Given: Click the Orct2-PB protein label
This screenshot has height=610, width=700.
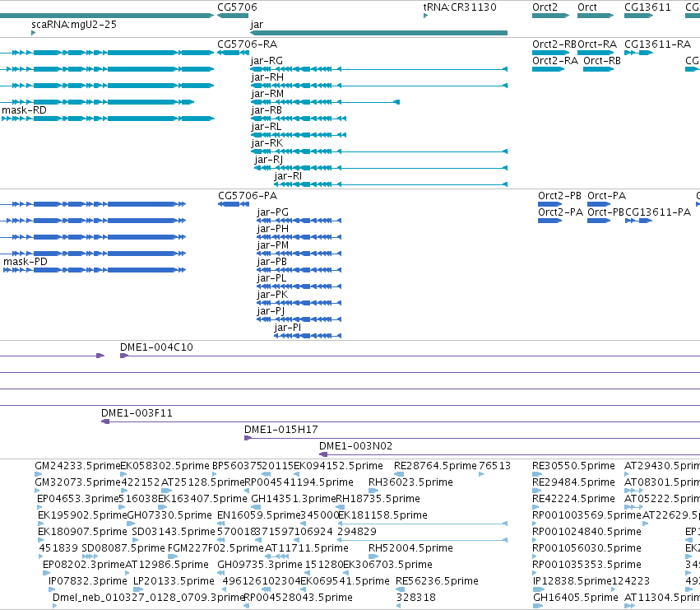Looking at the screenshot, I should [560, 196].
